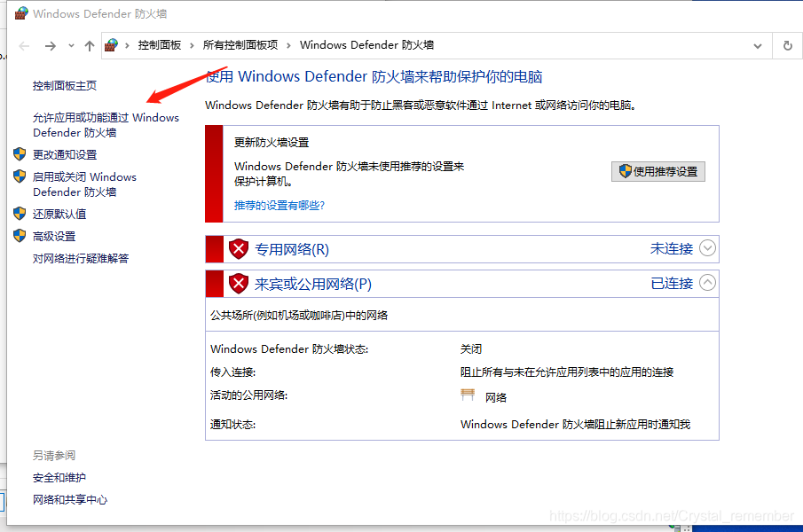Click red X shield icon for 专用网络
The image size is (803, 532).
239,248
